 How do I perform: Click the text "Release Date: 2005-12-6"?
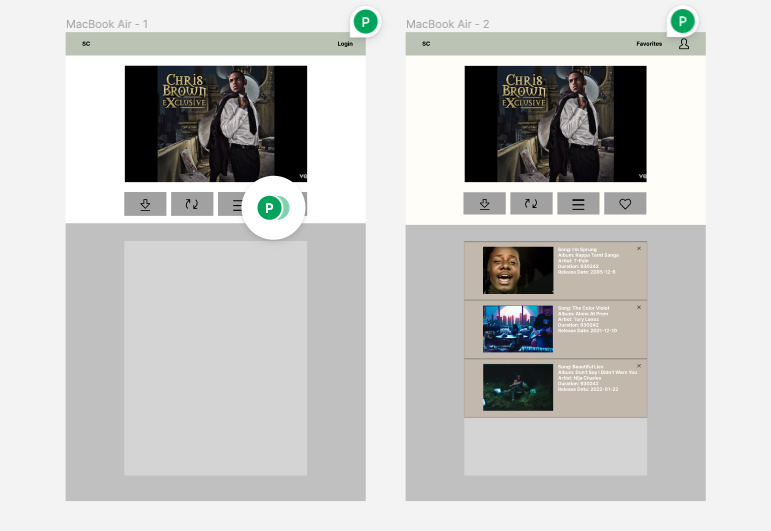coord(587,272)
